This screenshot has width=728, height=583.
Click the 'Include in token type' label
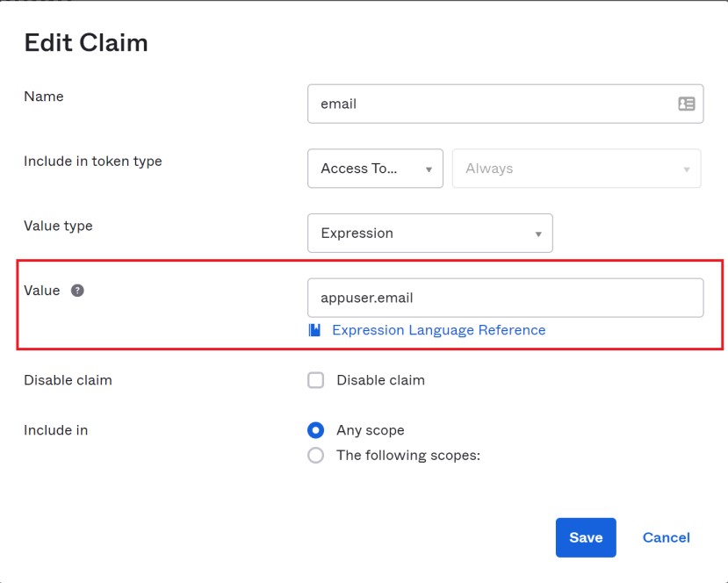click(92, 161)
